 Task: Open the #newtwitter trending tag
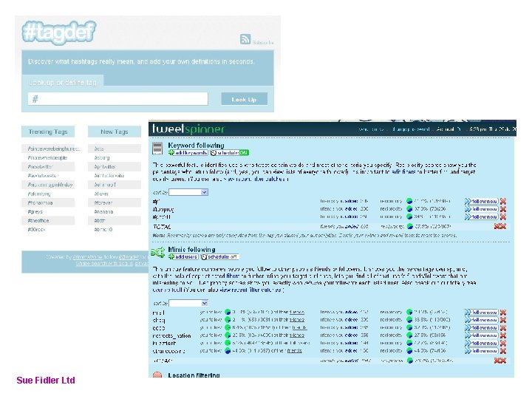(40, 166)
